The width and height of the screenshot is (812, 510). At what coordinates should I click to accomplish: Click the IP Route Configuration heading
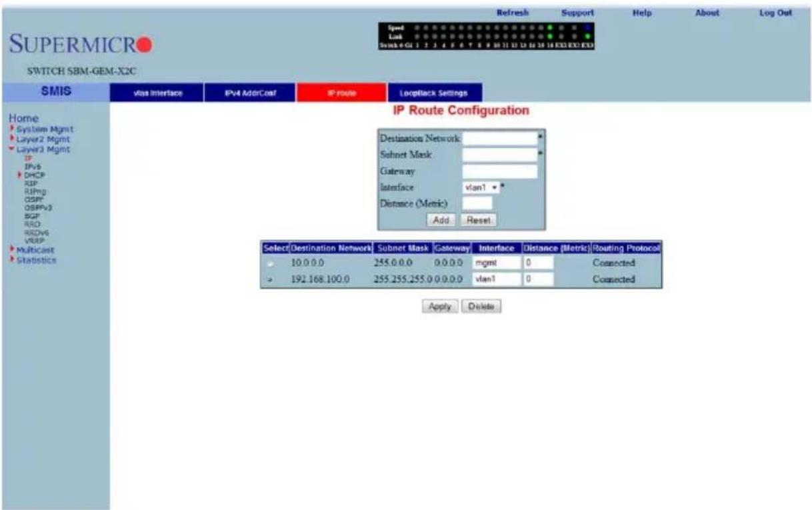[462, 110]
